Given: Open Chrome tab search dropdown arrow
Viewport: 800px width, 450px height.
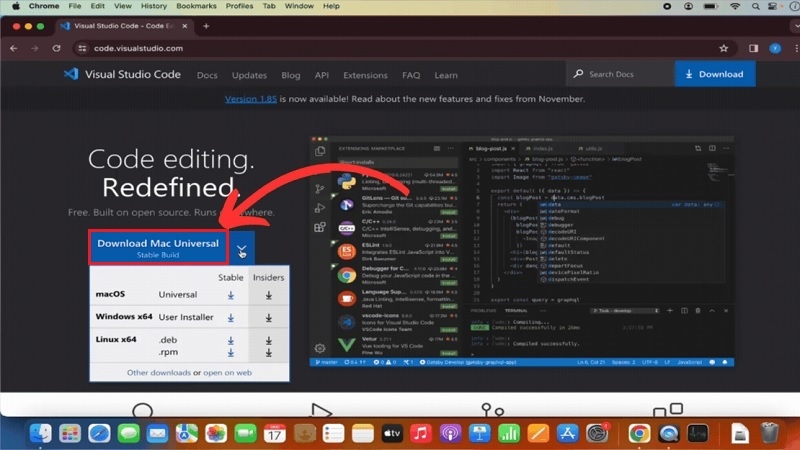Looking at the screenshot, I should point(796,26).
